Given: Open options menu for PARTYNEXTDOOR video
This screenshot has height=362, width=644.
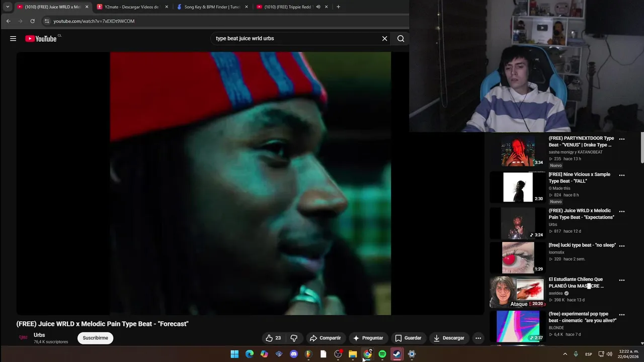Looking at the screenshot, I should pyautogui.click(x=622, y=139).
